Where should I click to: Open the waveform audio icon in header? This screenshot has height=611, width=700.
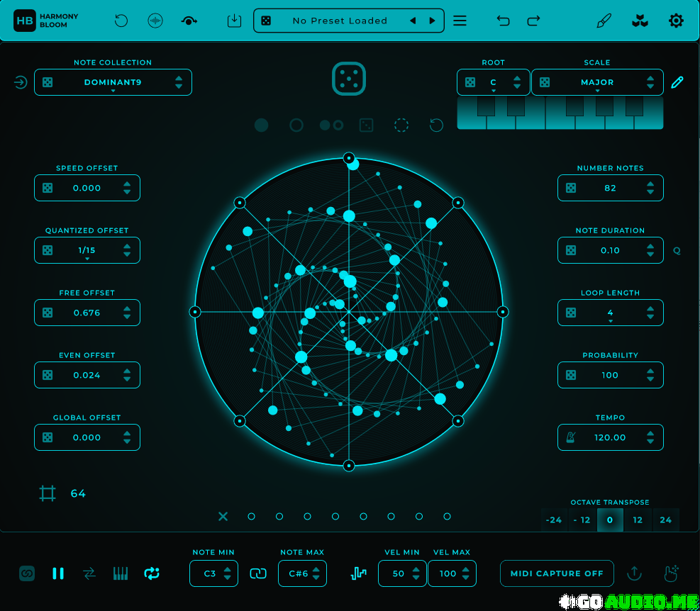coord(155,21)
